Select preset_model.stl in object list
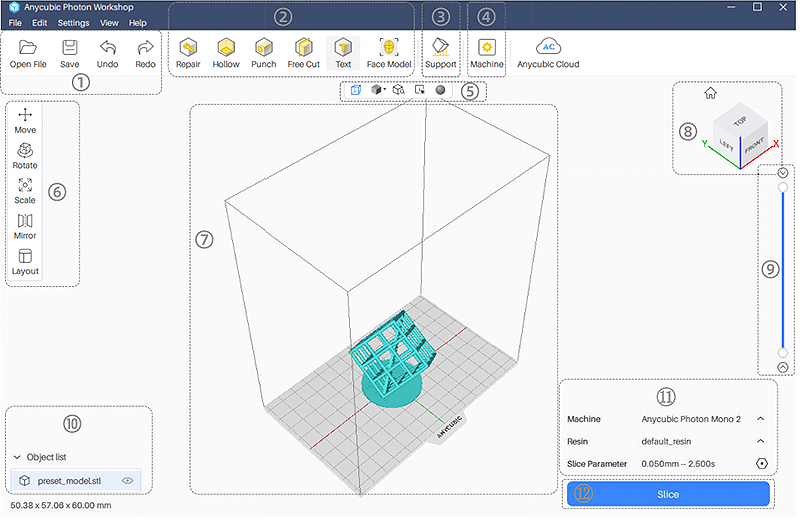Viewport: 800px width, 520px height. pos(76,481)
